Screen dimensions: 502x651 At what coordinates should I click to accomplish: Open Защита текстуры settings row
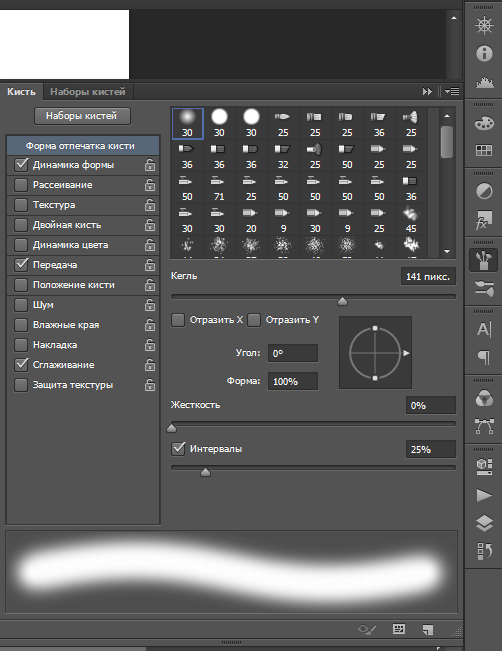coord(83,385)
